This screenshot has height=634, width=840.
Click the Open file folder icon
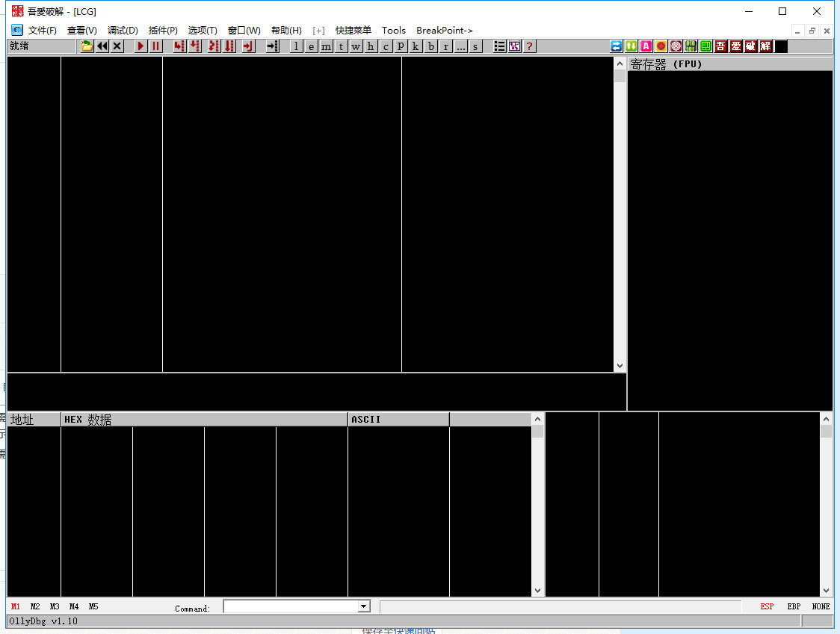pyautogui.click(x=87, y=46)
